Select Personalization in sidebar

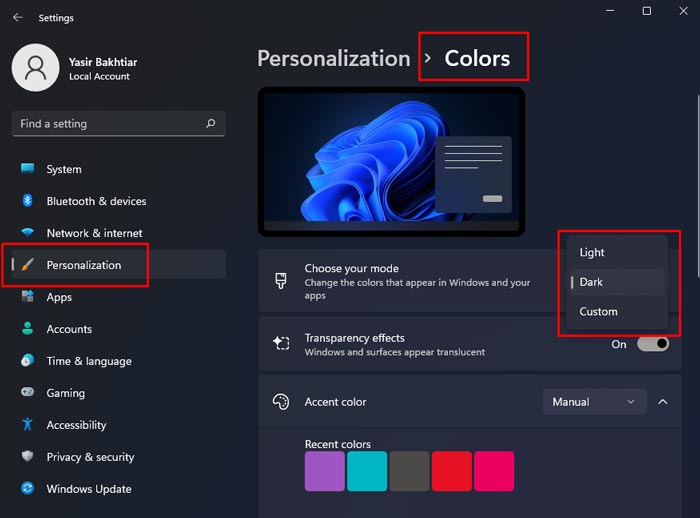pyautogui.click(x=118, y=265)
